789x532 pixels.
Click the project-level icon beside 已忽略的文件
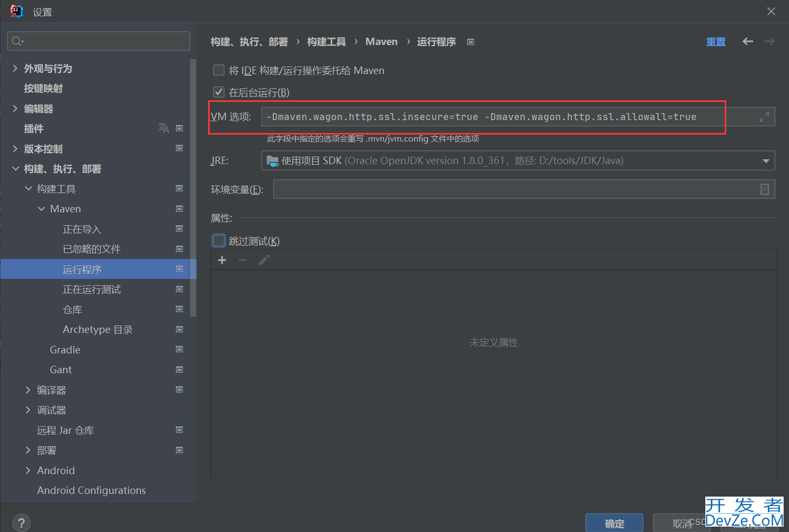(180, 249)
